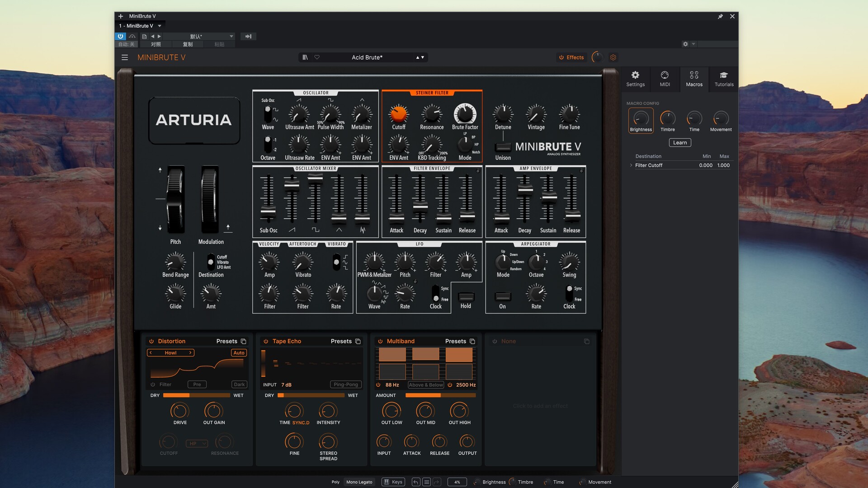Image resolution: width=868 pixels, height=488 pixels.
Task: Pin the plugin window with pushpin icon
Action: (x=720, y=16)
